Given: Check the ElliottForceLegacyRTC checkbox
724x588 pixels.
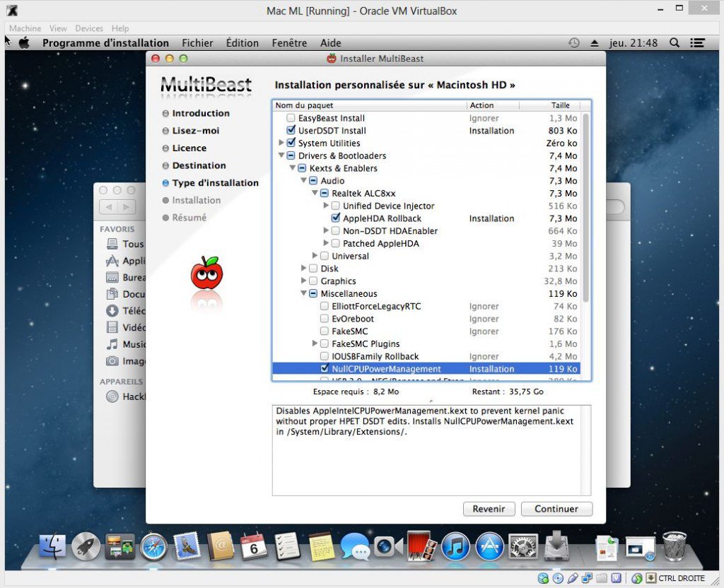Looking at the screenshot, I should [x=324, y=306].
